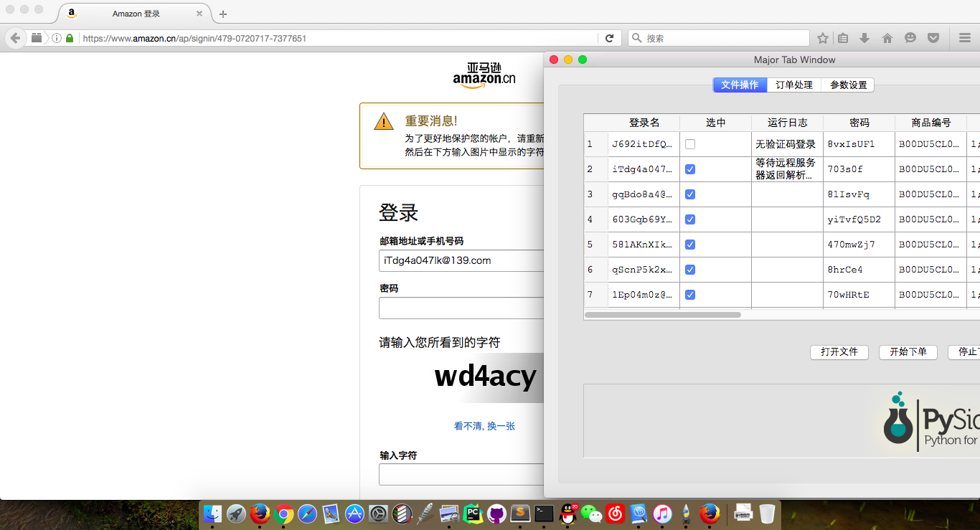Click the 看不清, 换一张 link
Image resolution: width=980 pixels, height=530 pixels.
pyautogui.click(x=484, y=426)
